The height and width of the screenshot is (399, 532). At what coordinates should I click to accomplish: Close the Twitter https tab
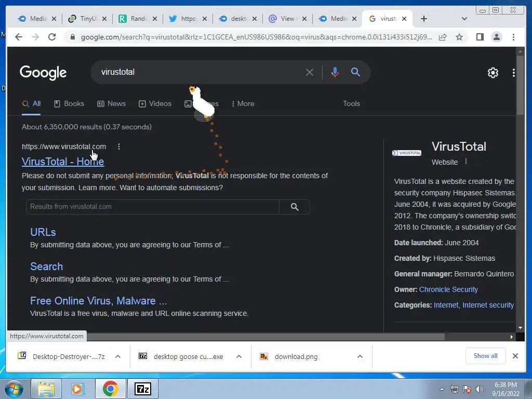(205, 19)
